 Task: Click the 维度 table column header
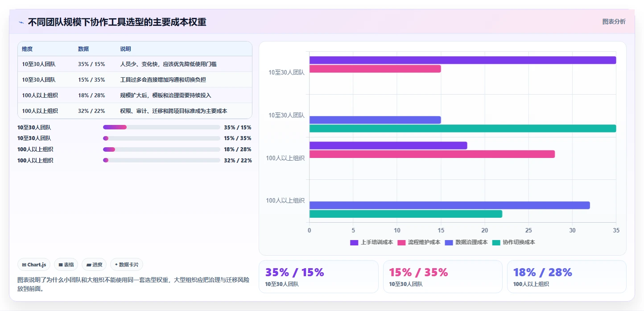coord(27,49)
